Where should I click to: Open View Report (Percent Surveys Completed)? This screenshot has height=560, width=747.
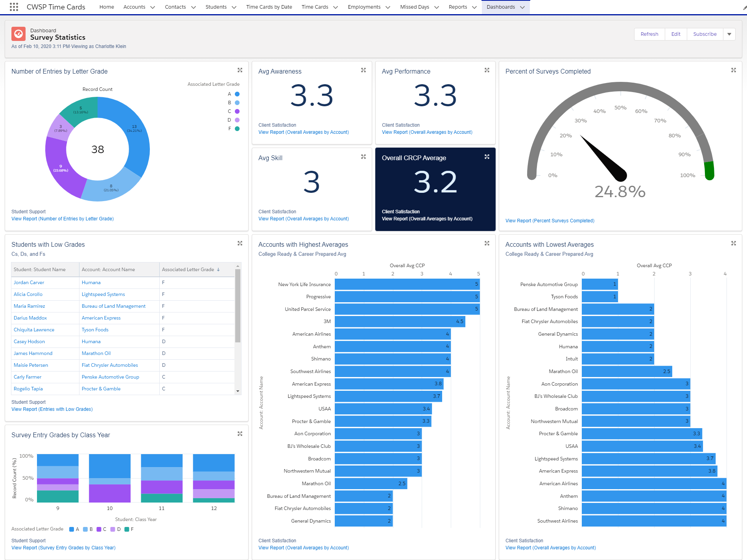[550, 221]
